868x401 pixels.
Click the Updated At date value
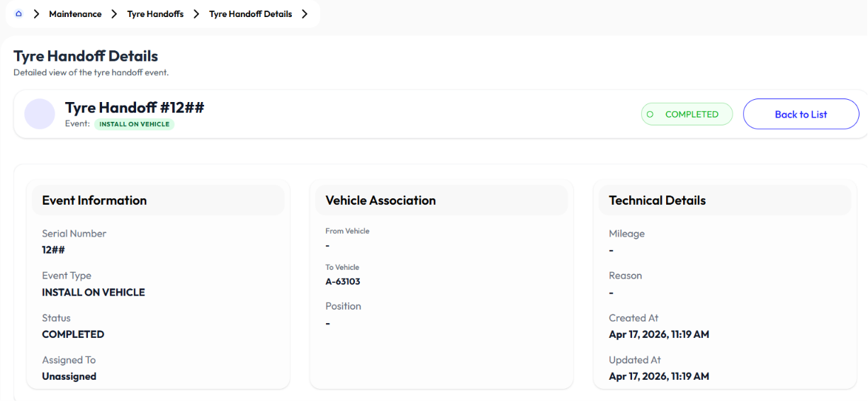pos(659,376)
